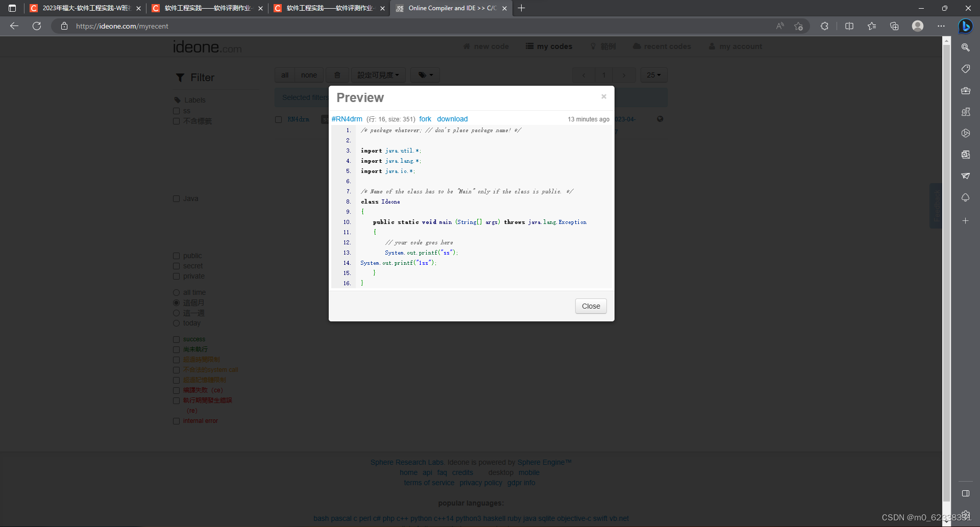The height and width of the screenshot is (527, 980).
Task: Toggle the secret visibility checkbox
Action: point(176,266)
